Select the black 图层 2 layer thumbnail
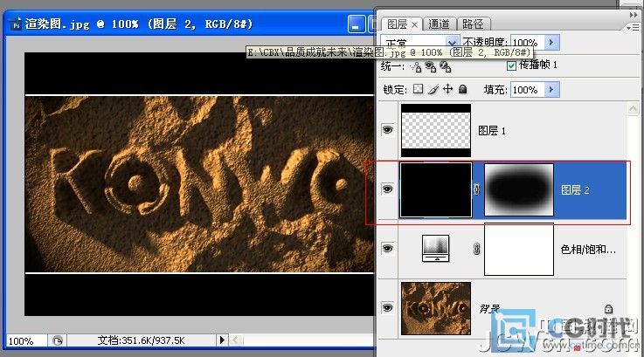The image size is (644, 357). (436, 189)
